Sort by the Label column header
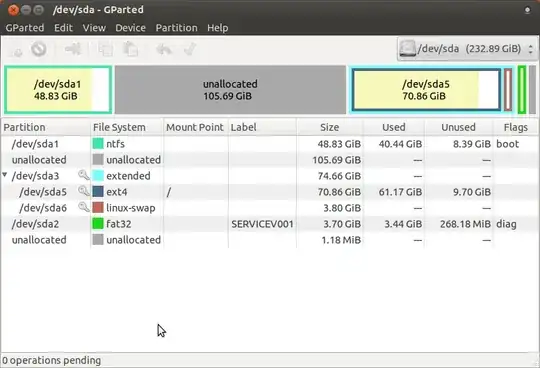Image resolution: width=540 pixels, height=368 pixels. 262,127
